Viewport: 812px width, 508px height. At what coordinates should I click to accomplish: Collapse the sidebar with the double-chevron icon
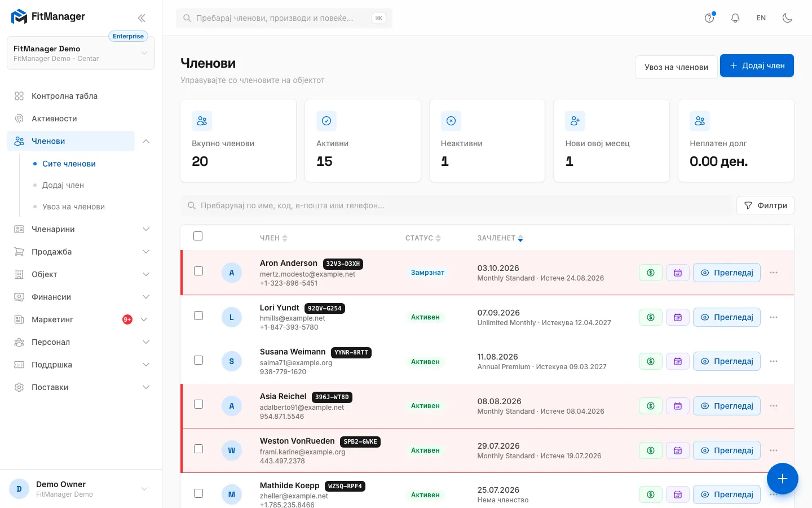142,18
